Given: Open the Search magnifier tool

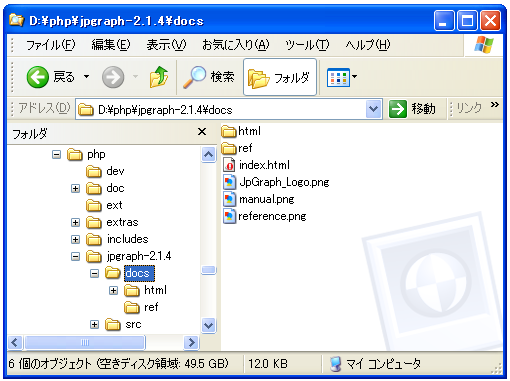Looking at the screenshot, I should pos(195,77).
